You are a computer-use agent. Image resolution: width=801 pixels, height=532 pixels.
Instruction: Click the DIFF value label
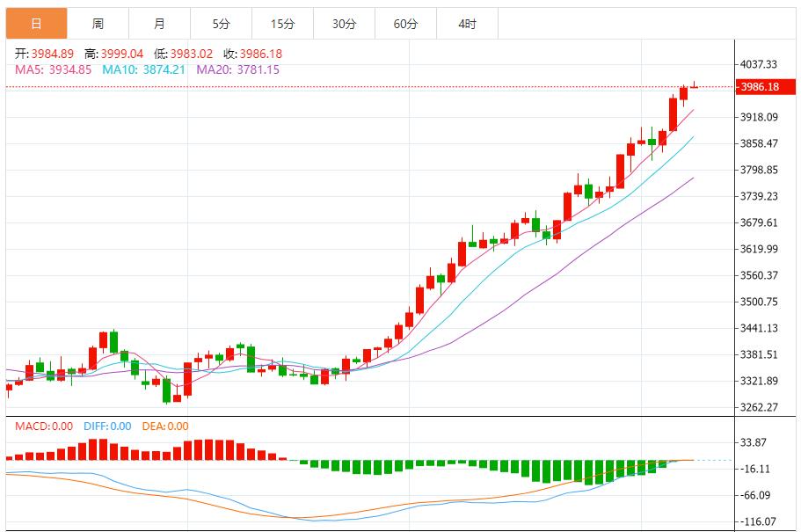(x=107, y=426)
